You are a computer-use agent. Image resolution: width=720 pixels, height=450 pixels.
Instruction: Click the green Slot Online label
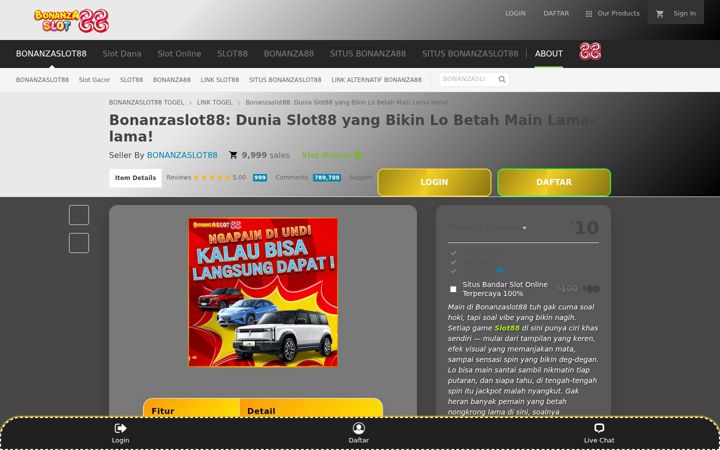coord(326,155)
